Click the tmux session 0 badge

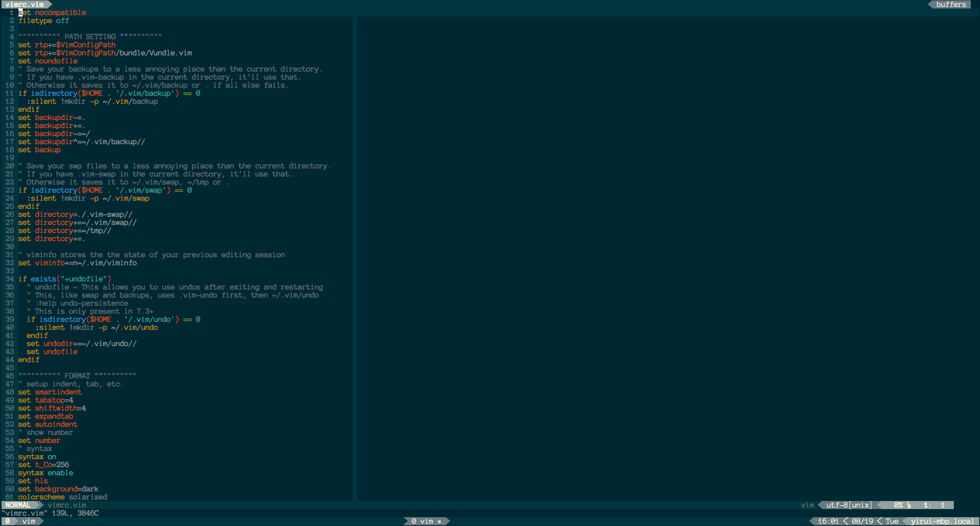coord(7,521)
